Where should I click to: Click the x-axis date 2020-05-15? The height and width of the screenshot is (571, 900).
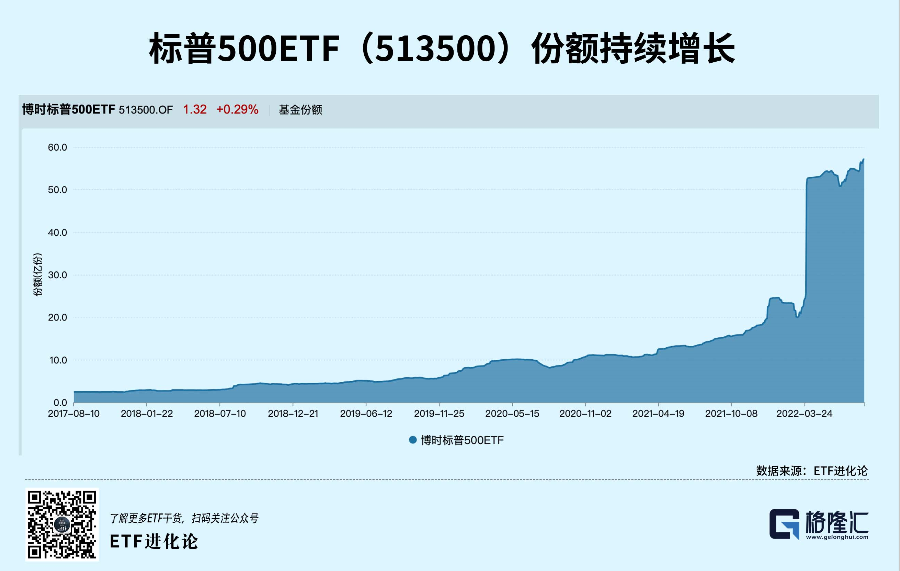point(512,414)
